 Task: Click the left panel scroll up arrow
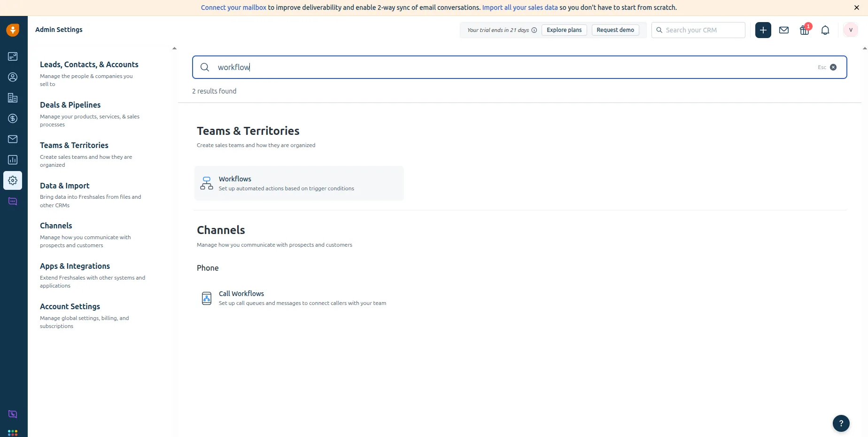[174, 48]
